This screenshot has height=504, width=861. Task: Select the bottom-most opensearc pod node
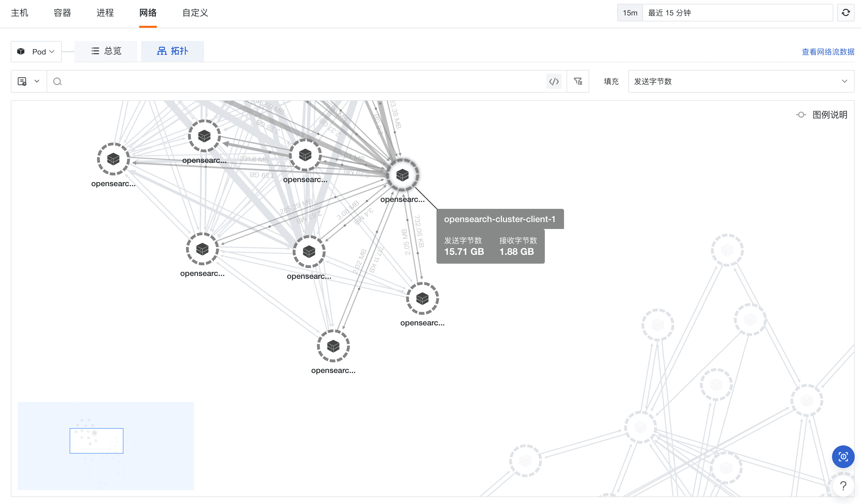(333, 346)
